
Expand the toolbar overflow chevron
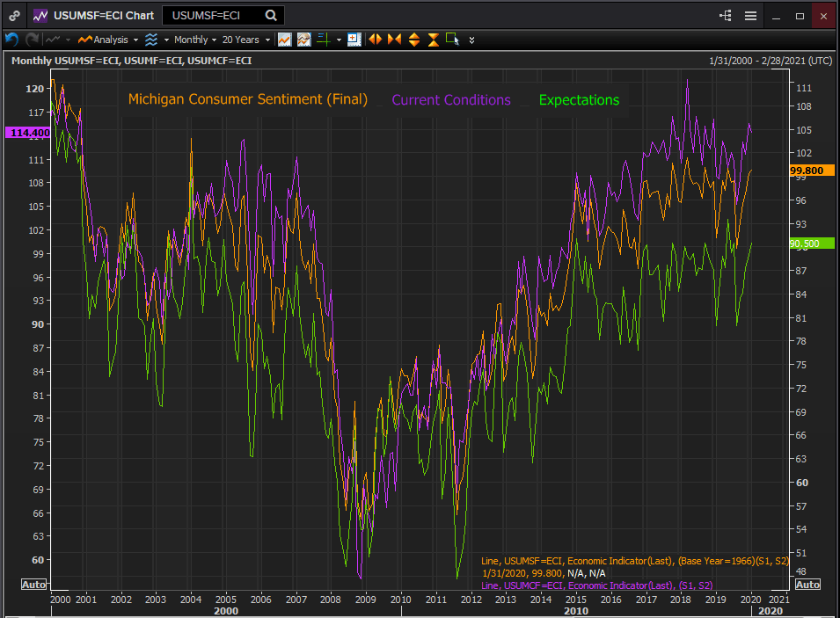(472, 40)
